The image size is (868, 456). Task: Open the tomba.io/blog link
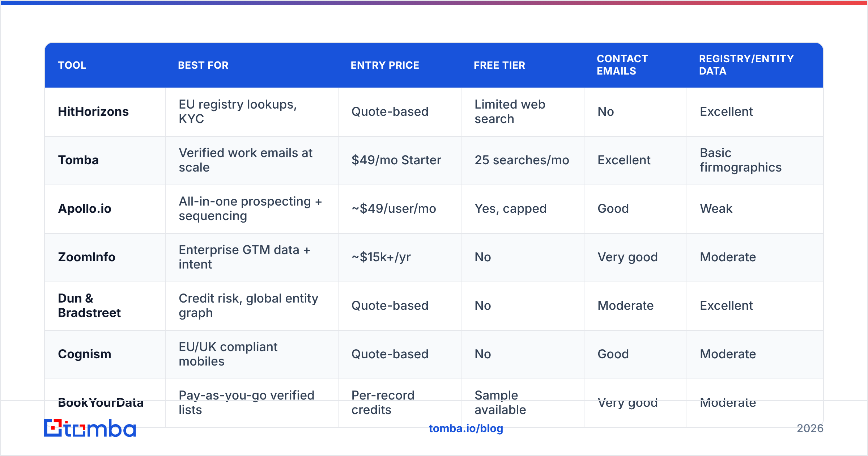[x=466, y=428]
